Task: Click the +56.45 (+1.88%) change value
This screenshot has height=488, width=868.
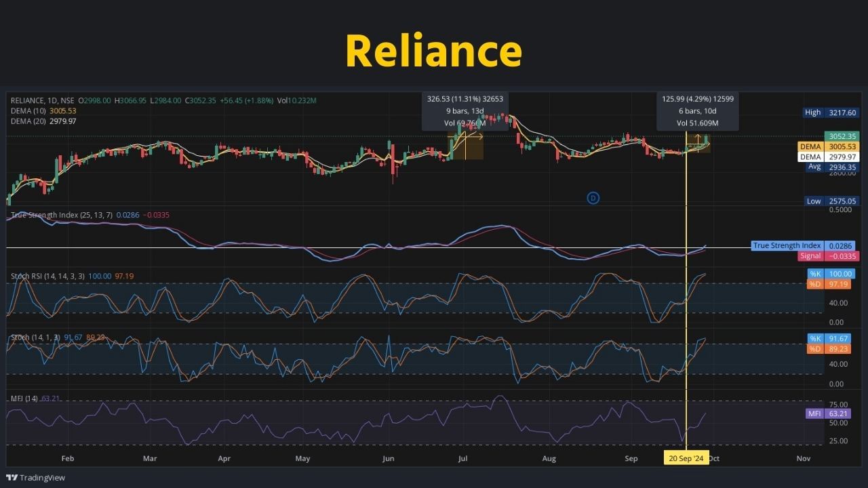Action: 245,100
